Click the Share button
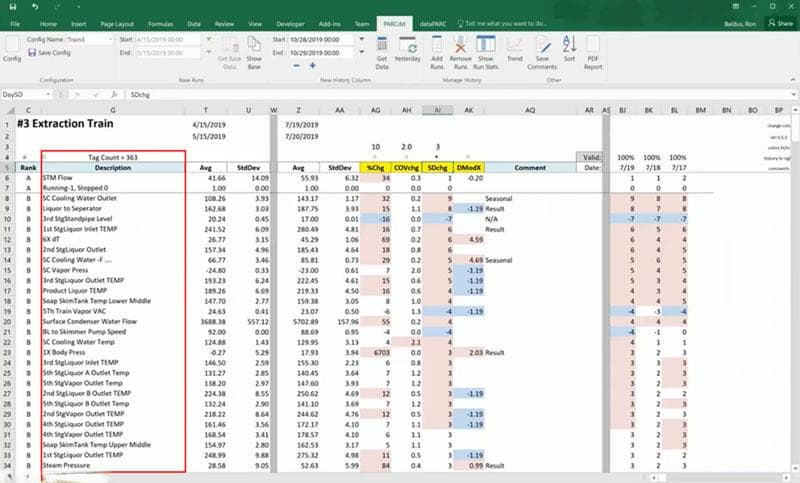Viewport: 800px width, 483px height. (781, 23)
